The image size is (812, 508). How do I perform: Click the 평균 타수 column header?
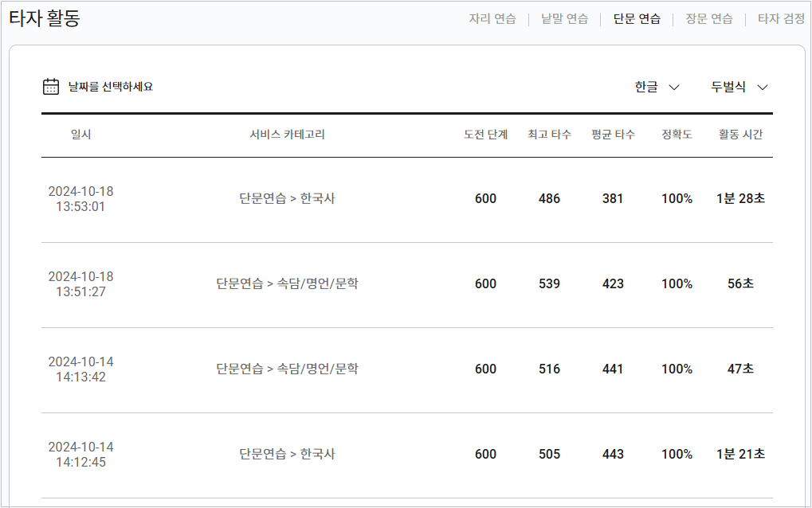pos(613,135)
